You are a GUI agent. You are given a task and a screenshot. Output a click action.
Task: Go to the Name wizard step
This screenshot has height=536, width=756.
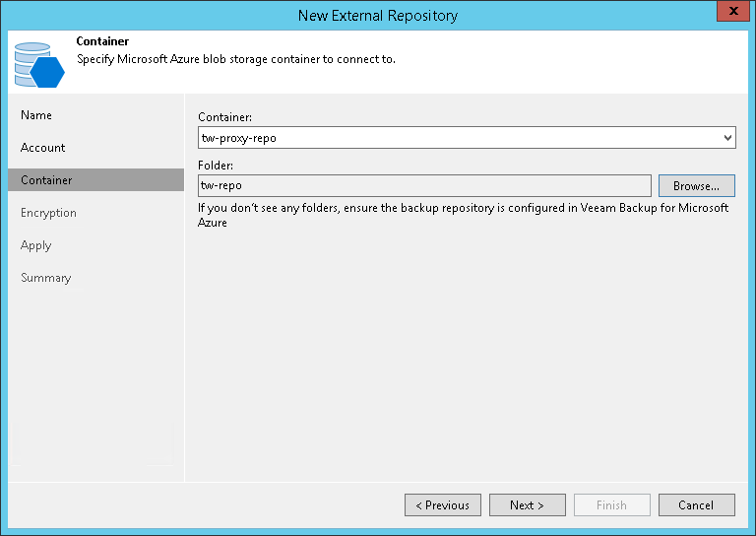tap(36, 115)
